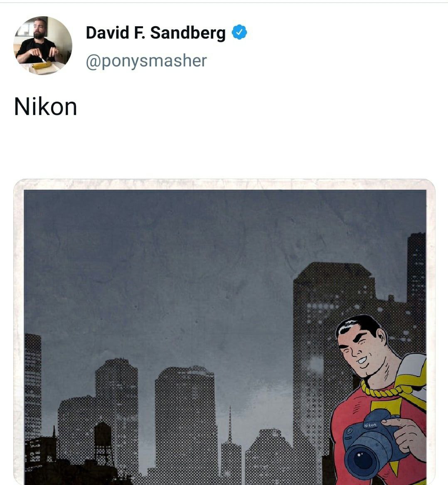The width and height of the screenshot is (448, 485).
Task: Select the tweet text "Nikon"
Action: click(46, 107)
